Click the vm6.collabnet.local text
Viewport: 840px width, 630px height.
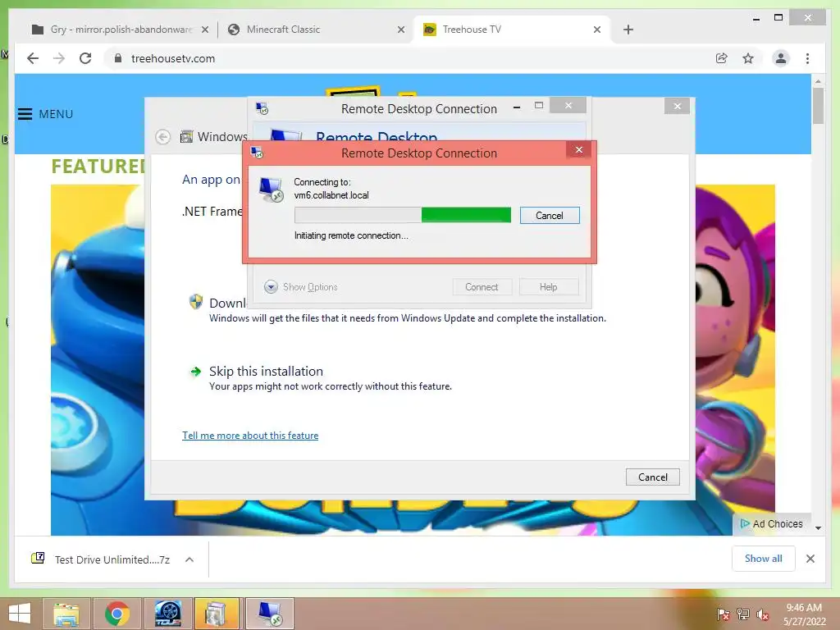click(x=331, y=195)
